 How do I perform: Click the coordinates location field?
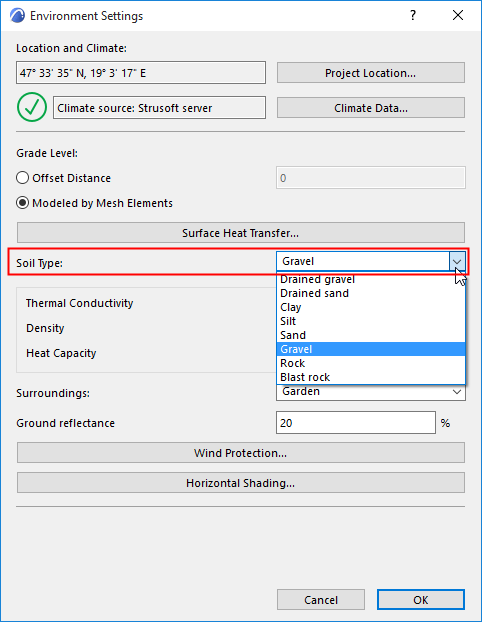pos(141,73)
